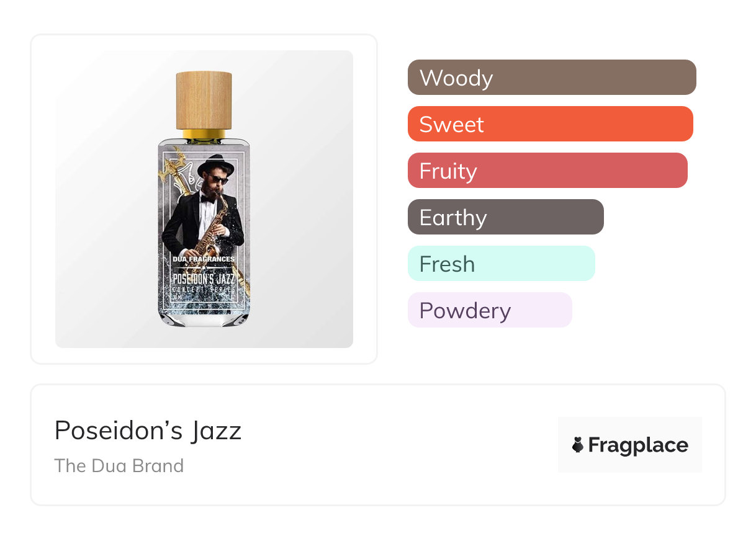
Task: Open The Dua Brand link
Action: coord(119,466)
